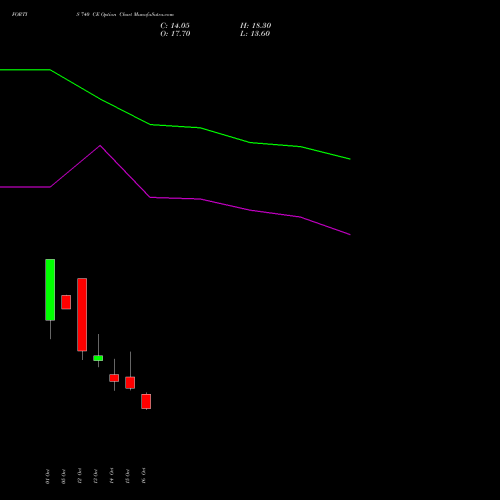Viewport: 500px width, 500px height.
Task: Click the chart title with 'CE Option Chart'
Action: pyautogui.click(x=125, y=15)
